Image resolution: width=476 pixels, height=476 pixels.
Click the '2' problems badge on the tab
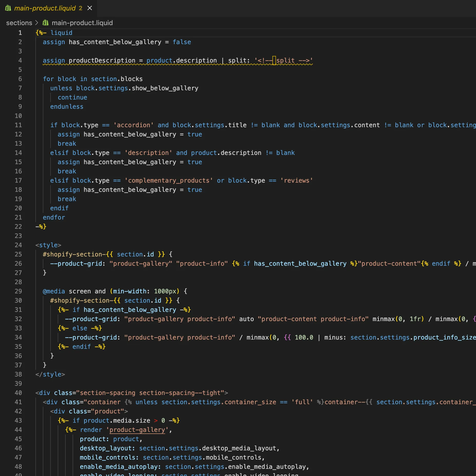(x=81, y=8)
